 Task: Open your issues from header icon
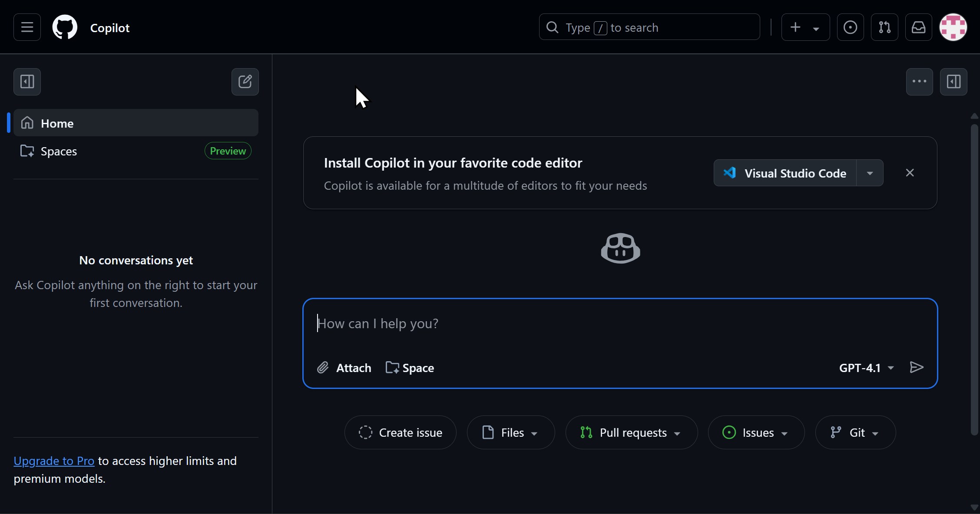point(850,27)
